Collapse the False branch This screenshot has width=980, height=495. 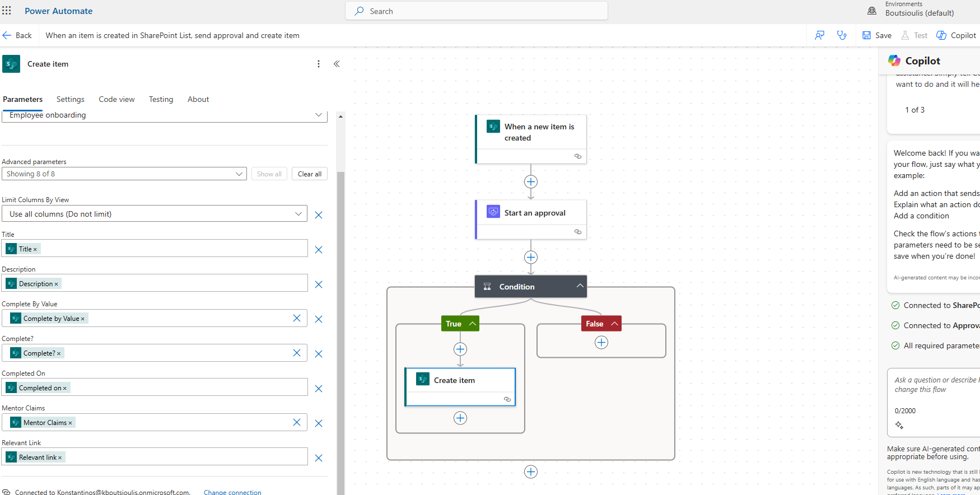pyautogui.click(x=614, y=324)
